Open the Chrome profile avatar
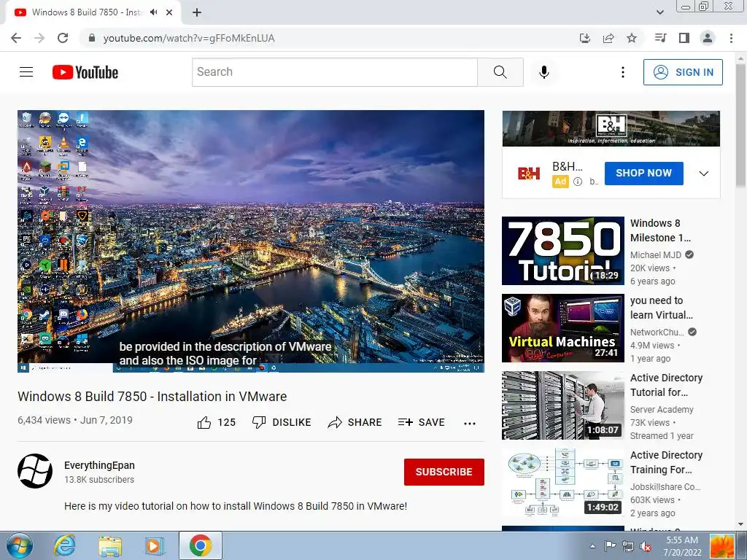The image size is (747, 560). [x=708, y=38]
